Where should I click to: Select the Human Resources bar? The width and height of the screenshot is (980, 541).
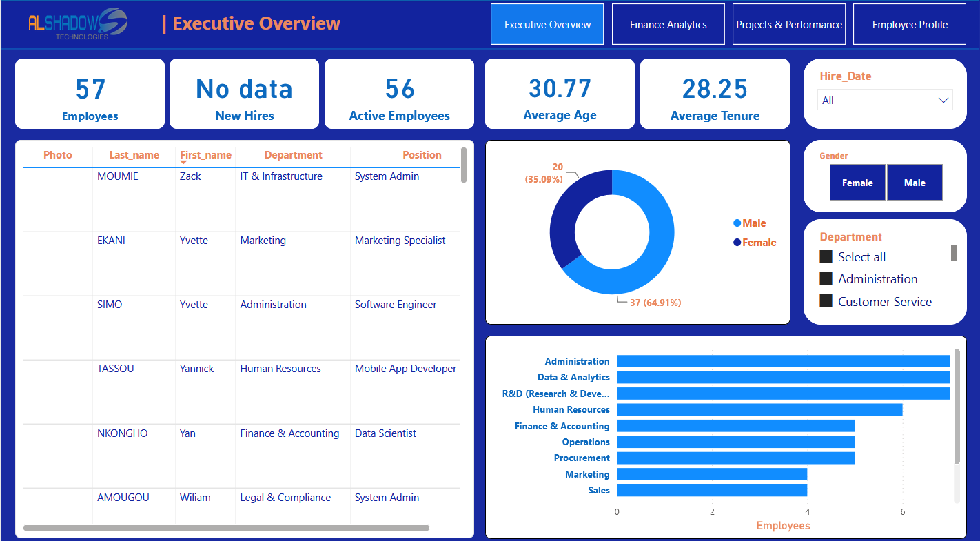(x=759, y=409)
